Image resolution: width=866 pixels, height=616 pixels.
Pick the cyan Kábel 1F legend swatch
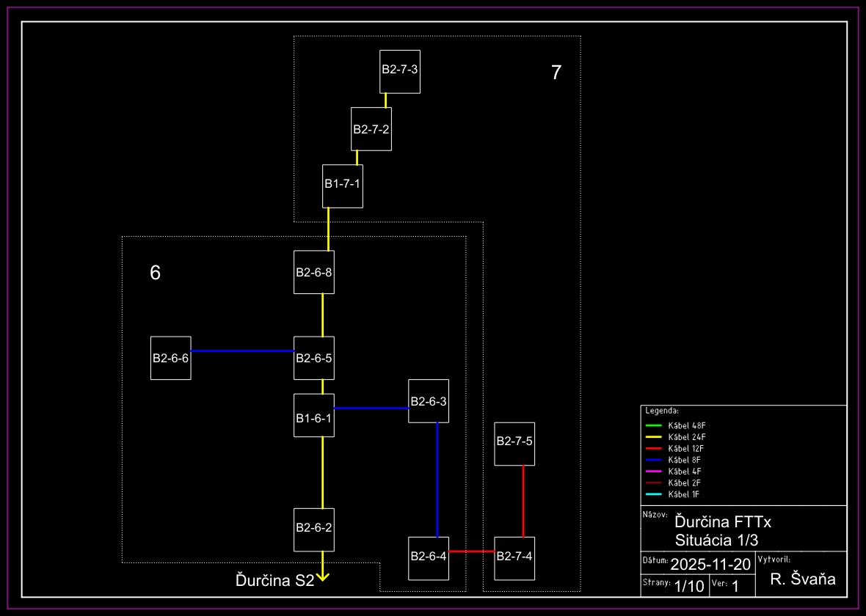click(x=654, y=494)
